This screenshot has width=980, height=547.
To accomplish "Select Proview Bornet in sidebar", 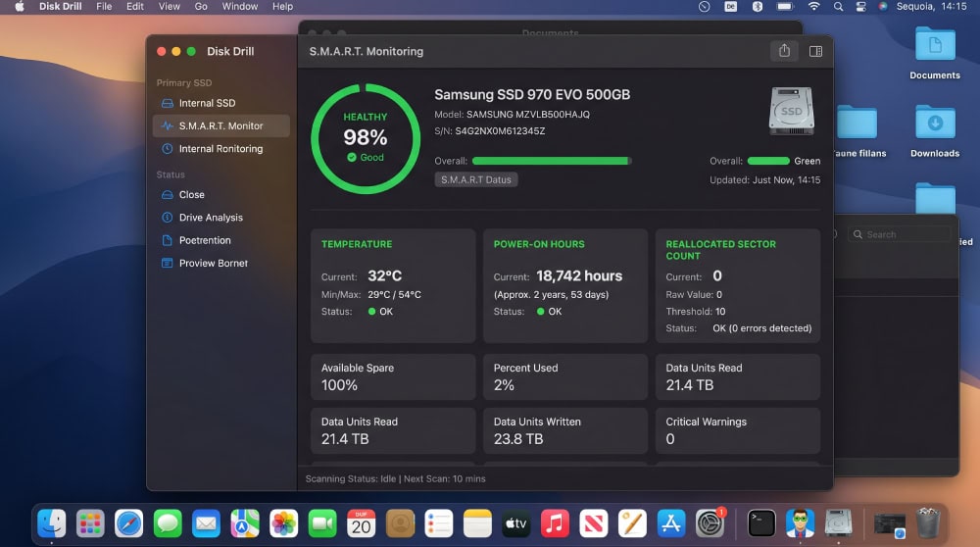I will pos(221,263).
